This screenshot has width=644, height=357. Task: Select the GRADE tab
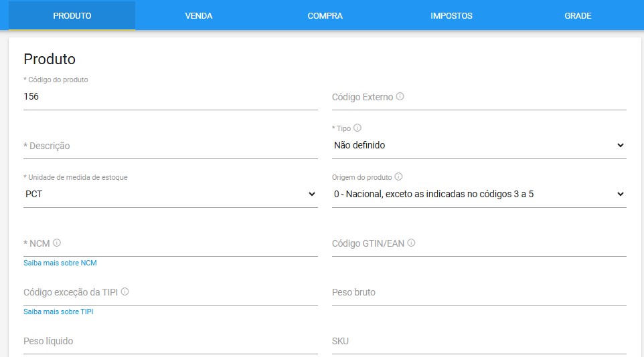[578, 15]
